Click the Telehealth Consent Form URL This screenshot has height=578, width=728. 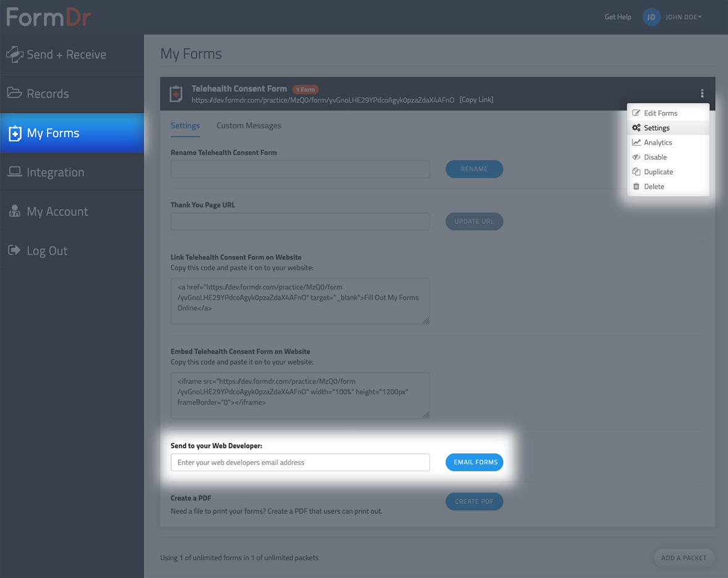tap(323, 100)
